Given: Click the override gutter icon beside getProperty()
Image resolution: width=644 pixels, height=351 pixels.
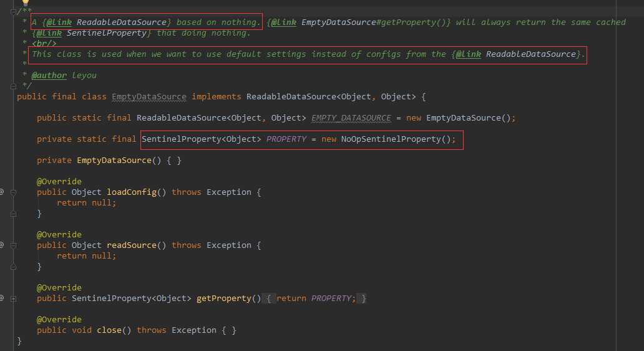Looking at the screenshot, I should [x=2, y=298].
